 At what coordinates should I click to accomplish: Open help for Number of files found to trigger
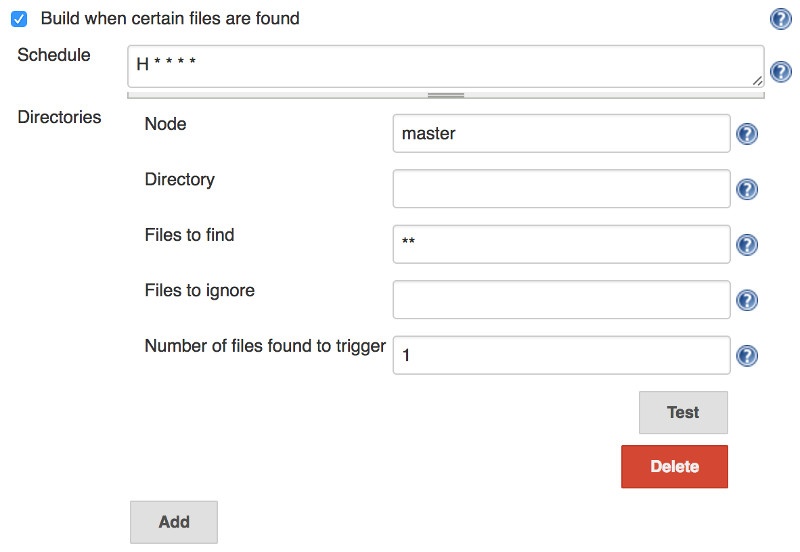coord(747,356)
